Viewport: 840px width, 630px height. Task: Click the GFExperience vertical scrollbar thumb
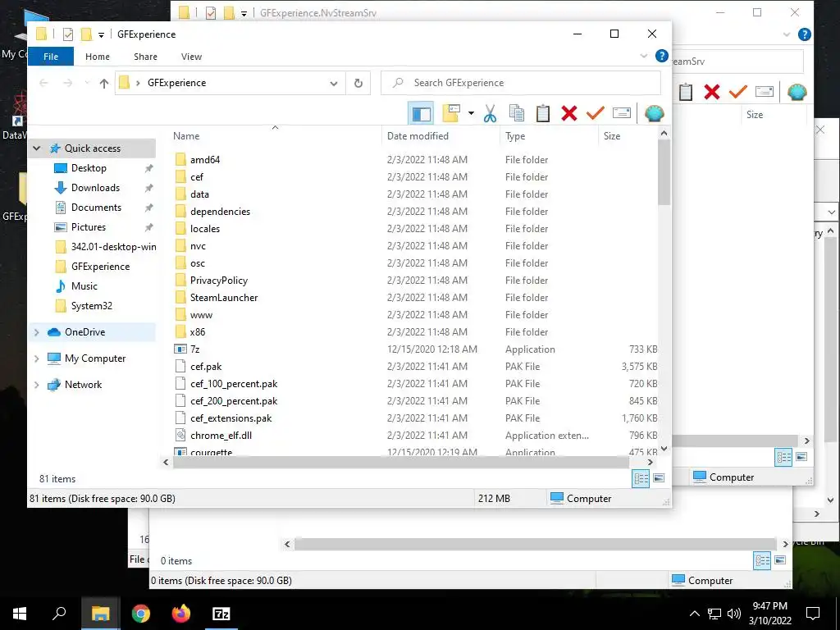664,172
